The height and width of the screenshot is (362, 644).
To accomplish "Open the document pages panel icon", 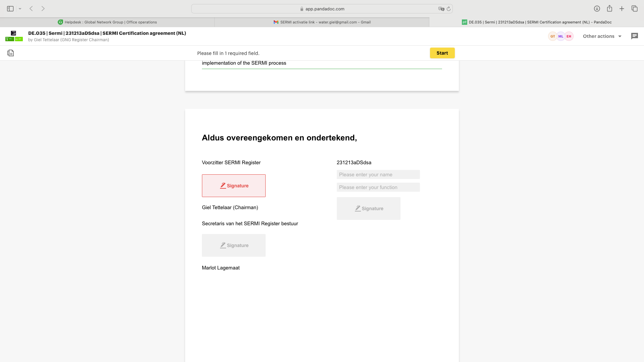I will tap(10, 53).
